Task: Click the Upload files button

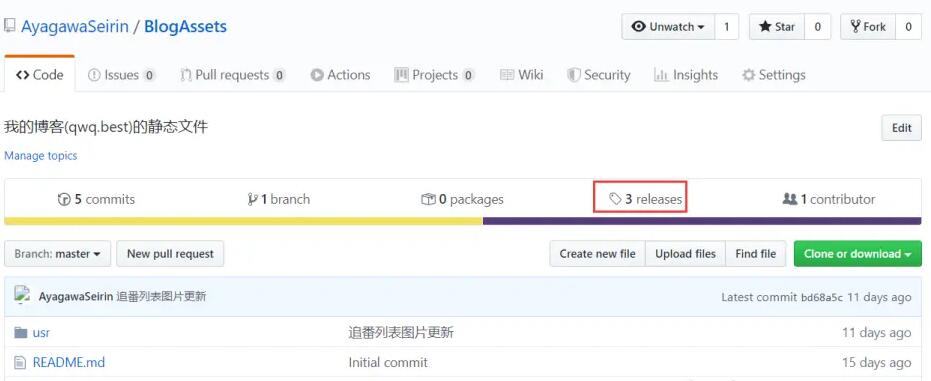Action: pyautogui.click(x=685, y=253)
